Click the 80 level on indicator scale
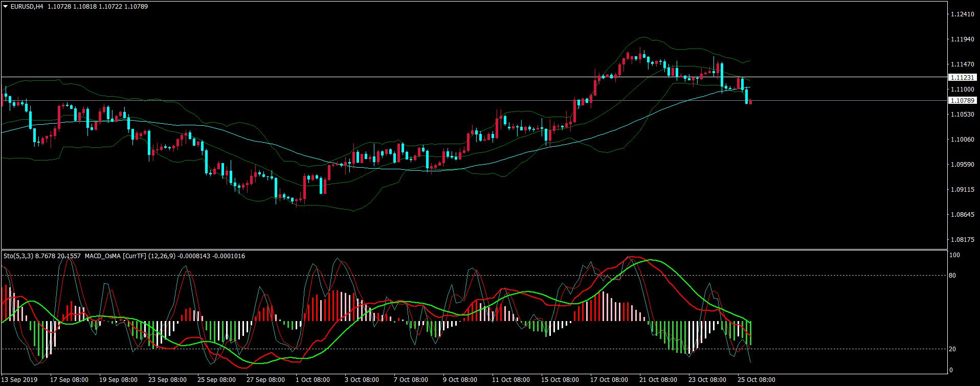Image resolution: width=980 pixels, height=386 pixels. tap(953, 276)
